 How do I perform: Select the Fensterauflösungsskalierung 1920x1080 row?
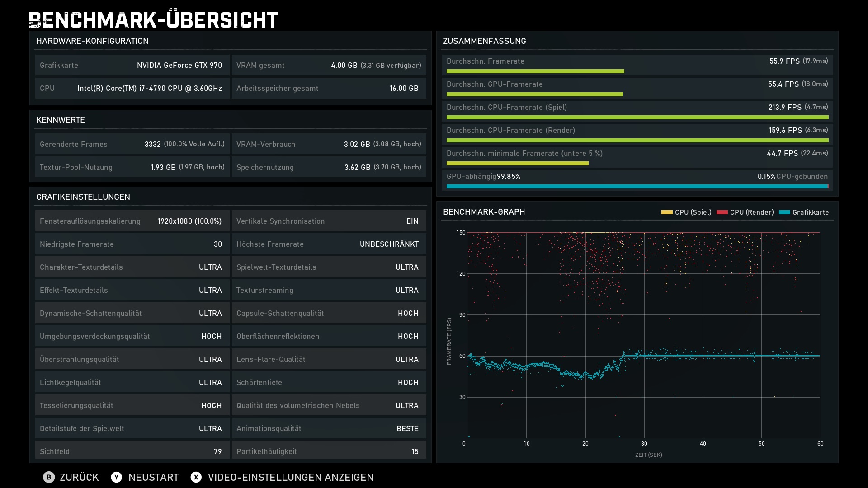132,221
